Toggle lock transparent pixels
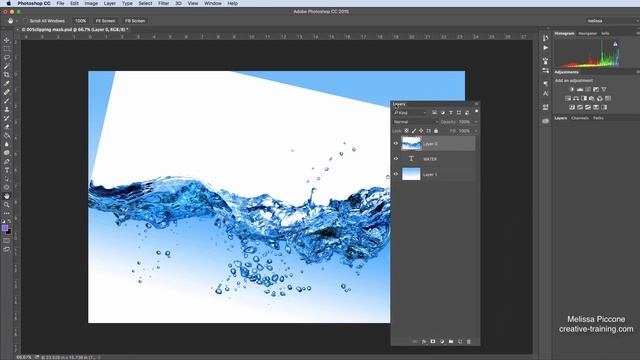 (407, 131)
